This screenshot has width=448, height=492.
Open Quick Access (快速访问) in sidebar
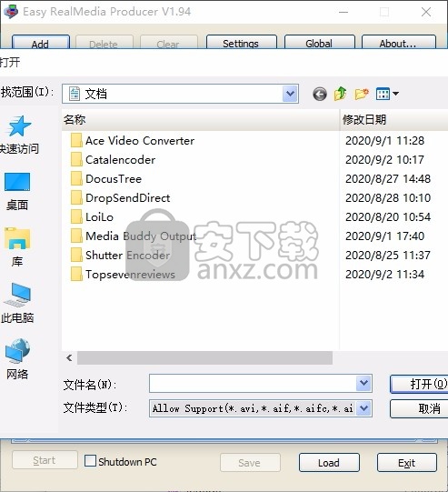[19, 135]
